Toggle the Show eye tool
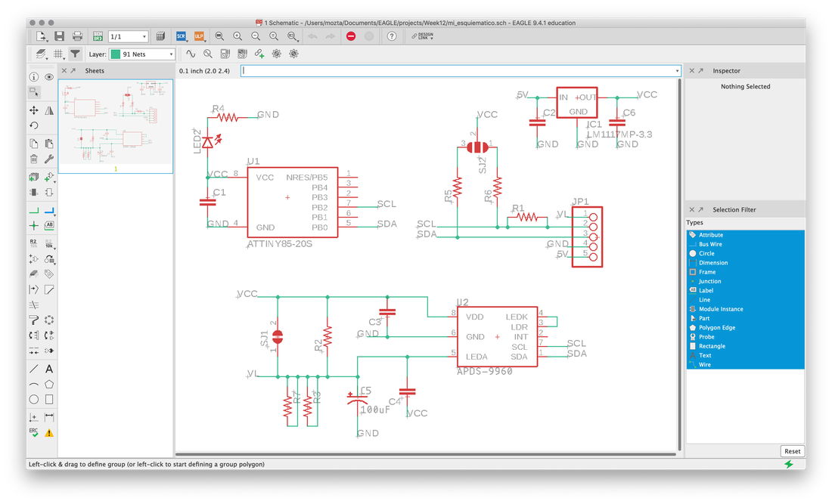Screen dimensions: 832x504 click(x=49, y=77)
